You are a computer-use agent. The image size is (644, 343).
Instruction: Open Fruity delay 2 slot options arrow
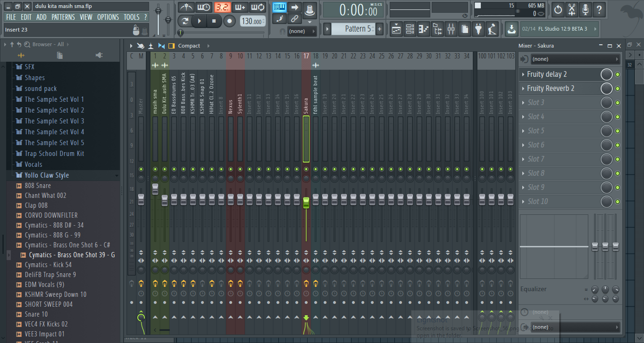[523, 74]
